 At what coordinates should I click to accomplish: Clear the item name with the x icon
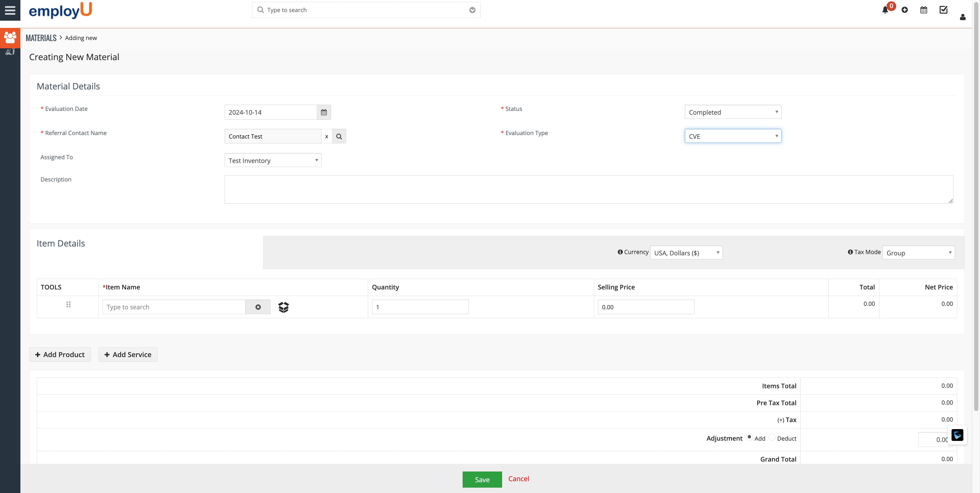pos(258,307)
